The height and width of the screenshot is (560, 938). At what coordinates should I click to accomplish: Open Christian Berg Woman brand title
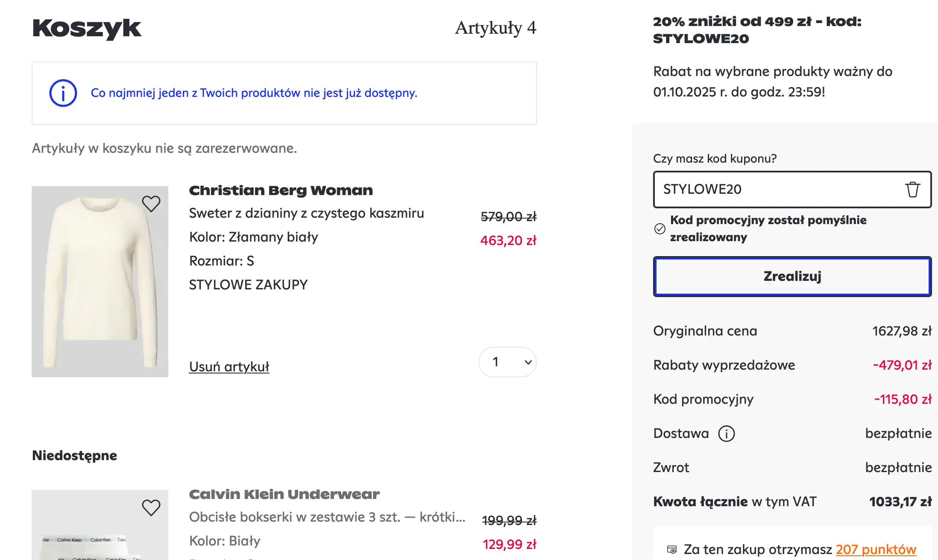[x=281, y=190]
